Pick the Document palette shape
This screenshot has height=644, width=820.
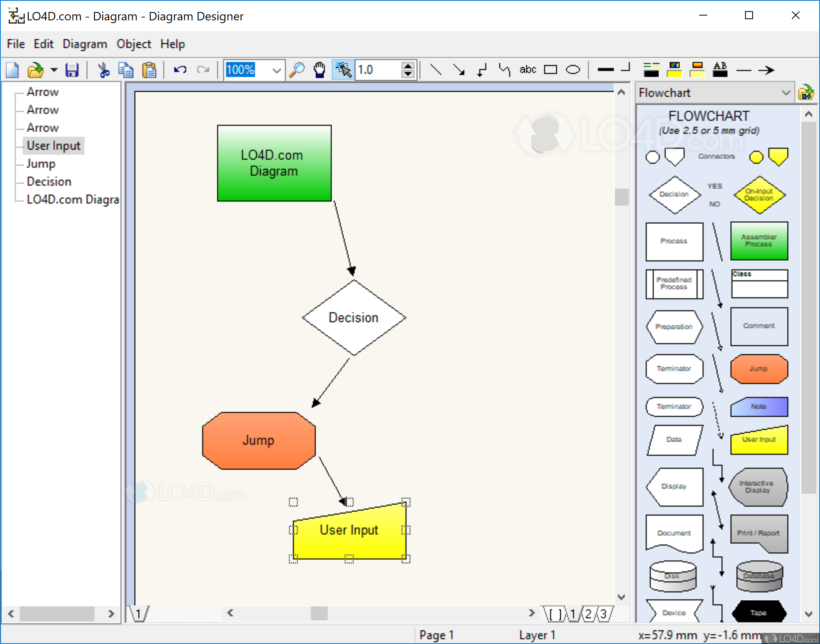coord(674,534)
